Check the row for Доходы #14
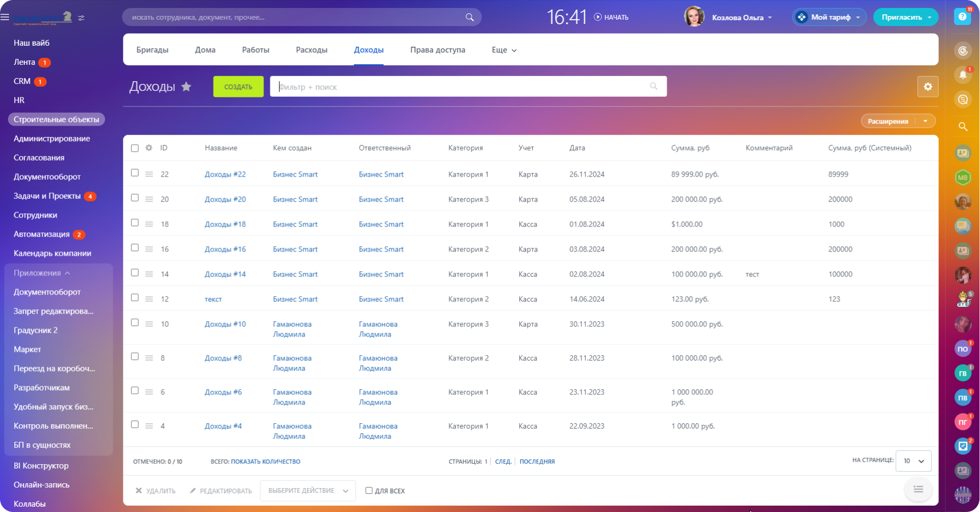980x512 pixels. pyautogui.click(x=135, y=273)
